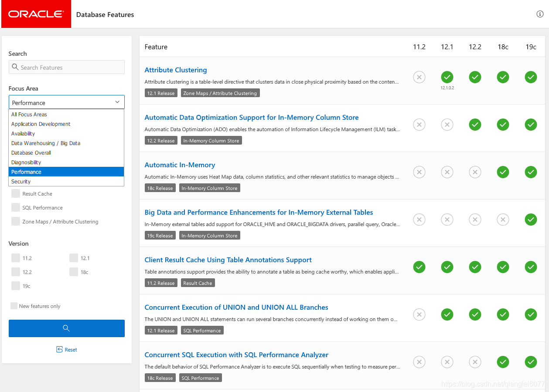The image size is (549, 392).
Task: Click Automatic In-Memory 11.2 cross icon
Action: [419, 172]
